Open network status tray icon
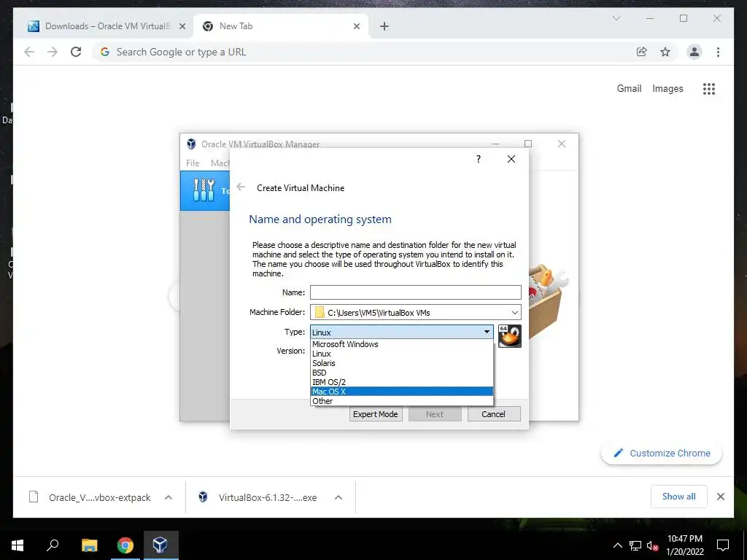This screenshot has width=747, height=560. tap(635, 545)
